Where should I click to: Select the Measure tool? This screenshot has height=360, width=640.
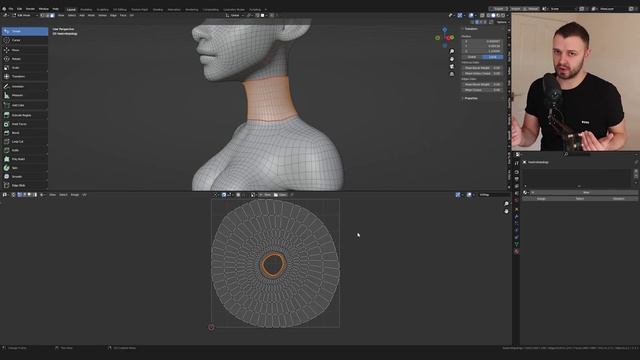coord(24,95)
